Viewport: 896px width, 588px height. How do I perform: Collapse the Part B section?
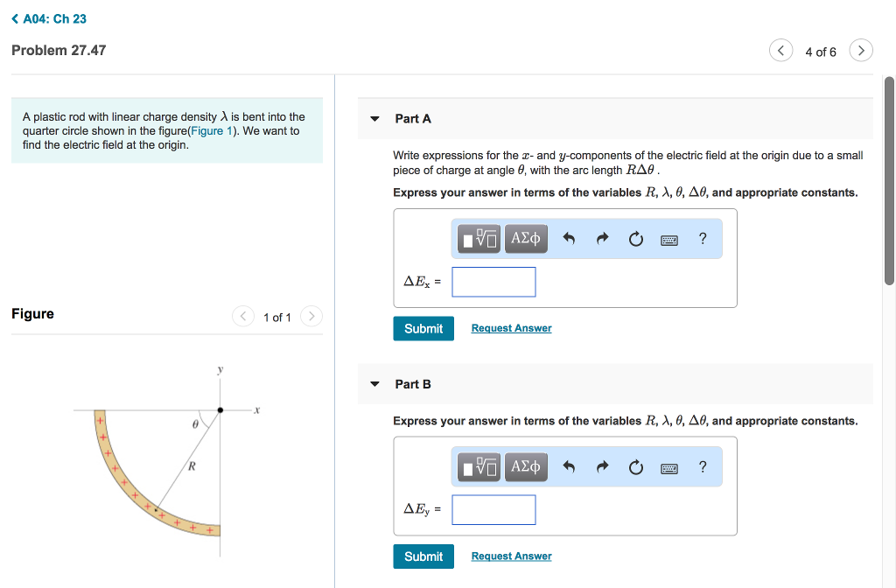[x=374, y=383]
